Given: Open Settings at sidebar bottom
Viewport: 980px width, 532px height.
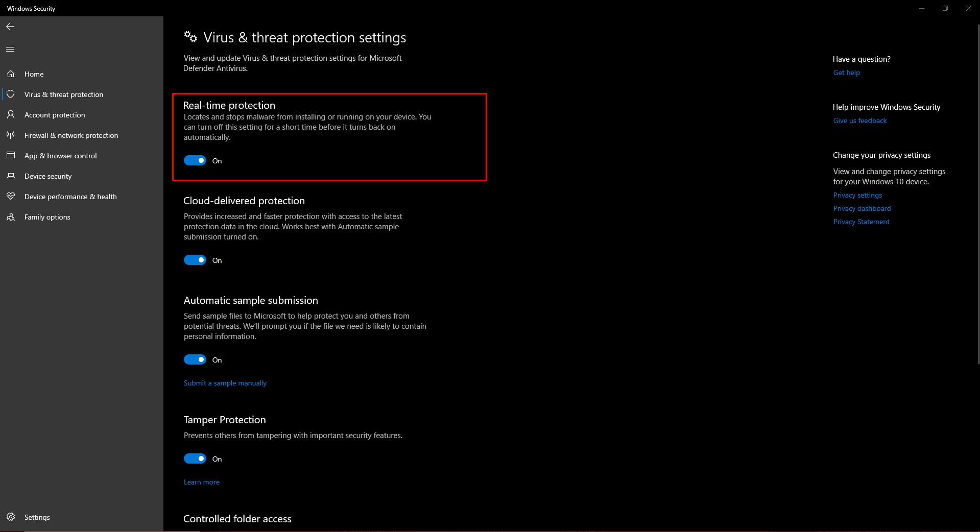Looking at the screenshot, I should tap(82, 517).
